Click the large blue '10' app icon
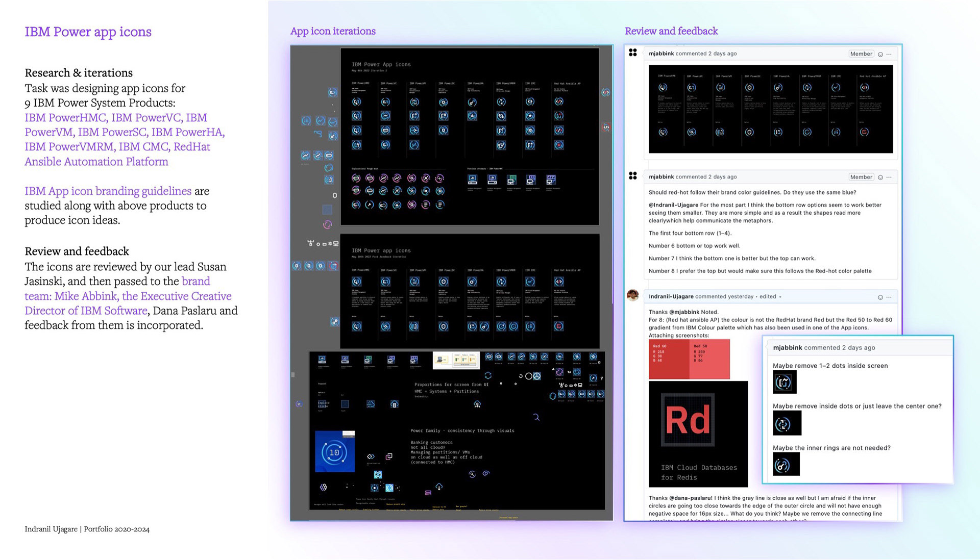980x560 pixels. tap(334, 452)
